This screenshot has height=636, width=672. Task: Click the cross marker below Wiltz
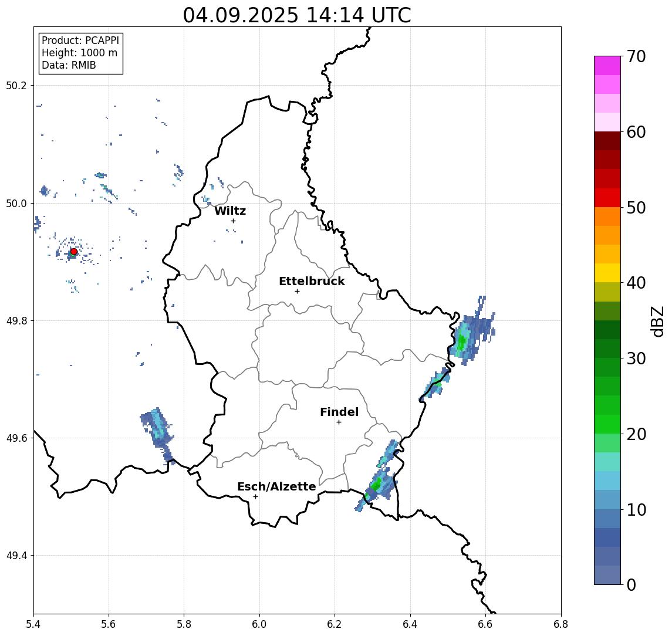click(233, 221)
